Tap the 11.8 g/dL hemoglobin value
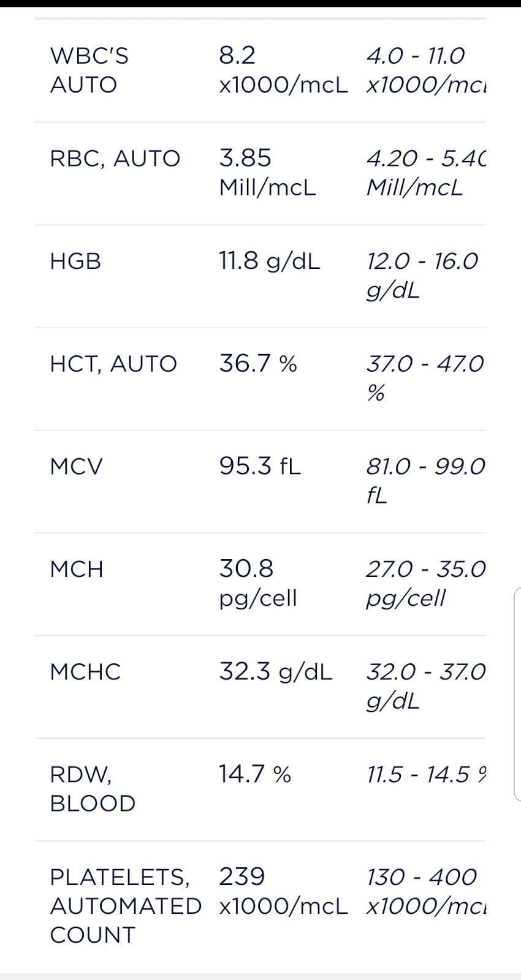 (x=270, y=262)
